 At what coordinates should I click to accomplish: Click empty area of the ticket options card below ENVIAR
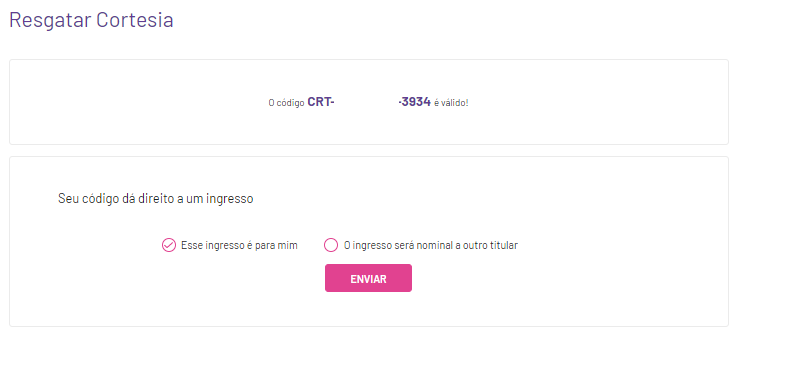[x=368, y=310]
